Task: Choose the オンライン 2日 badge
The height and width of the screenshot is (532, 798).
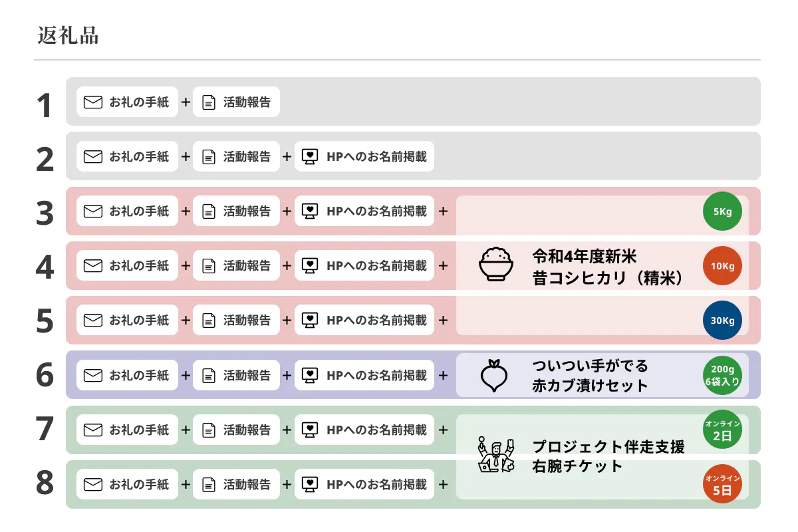Action: coord(722,430)
